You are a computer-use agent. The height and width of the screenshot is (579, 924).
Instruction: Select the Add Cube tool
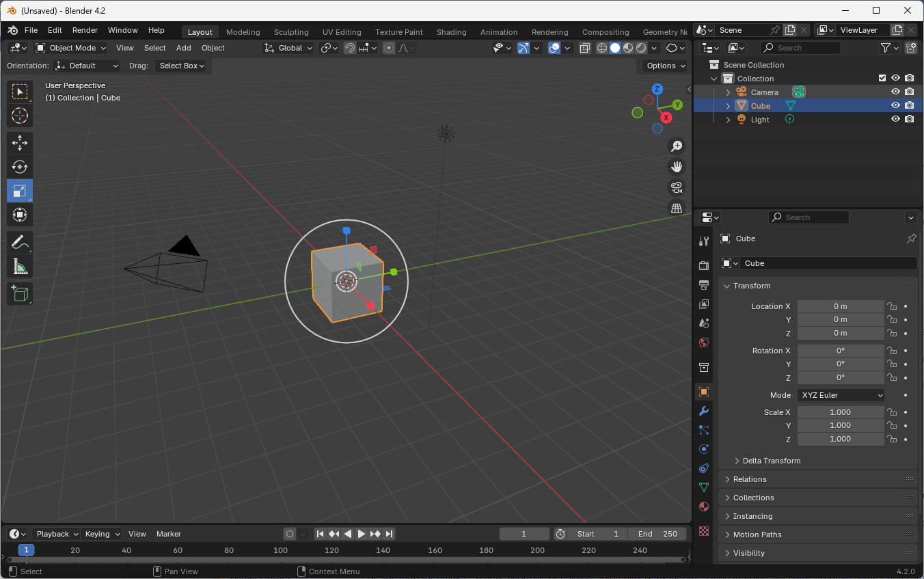click(20, 293)
